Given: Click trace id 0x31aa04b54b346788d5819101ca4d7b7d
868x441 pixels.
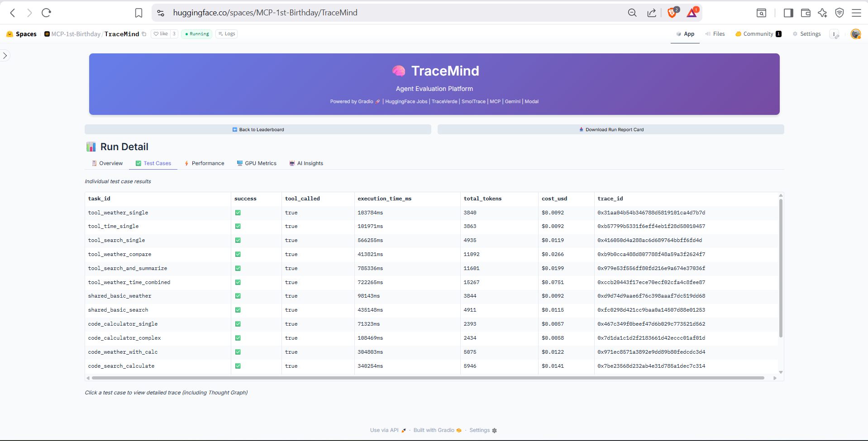Looking at the screenshot, I should [651, 213].
